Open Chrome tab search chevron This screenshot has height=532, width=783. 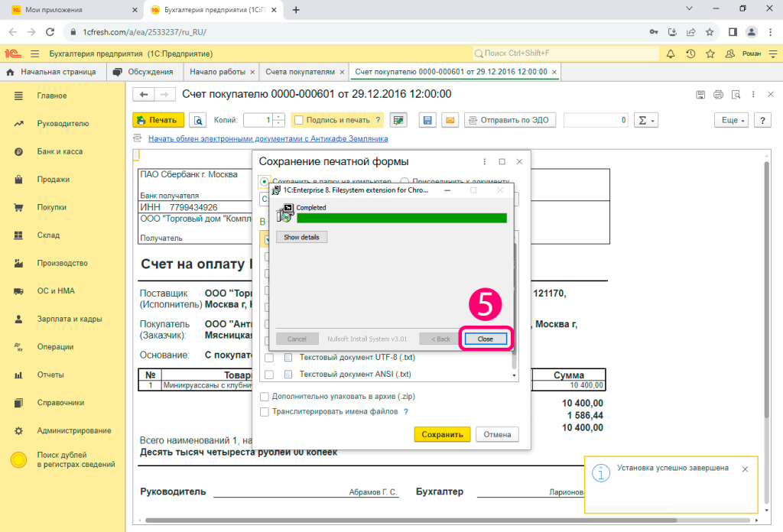pos(689,8)
